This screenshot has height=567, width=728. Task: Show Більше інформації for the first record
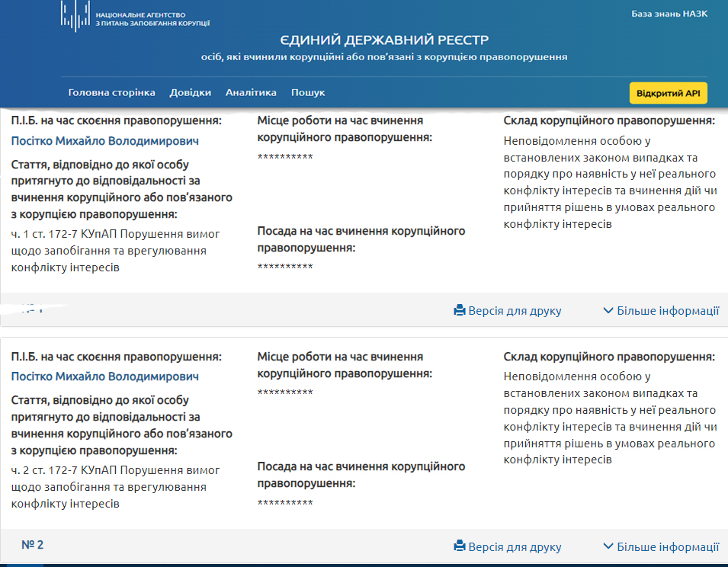(668, 311)
